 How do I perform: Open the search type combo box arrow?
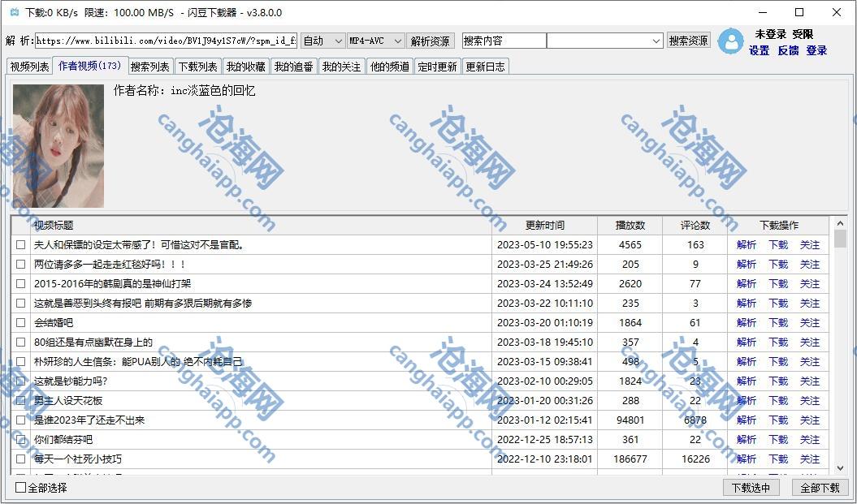656,41
